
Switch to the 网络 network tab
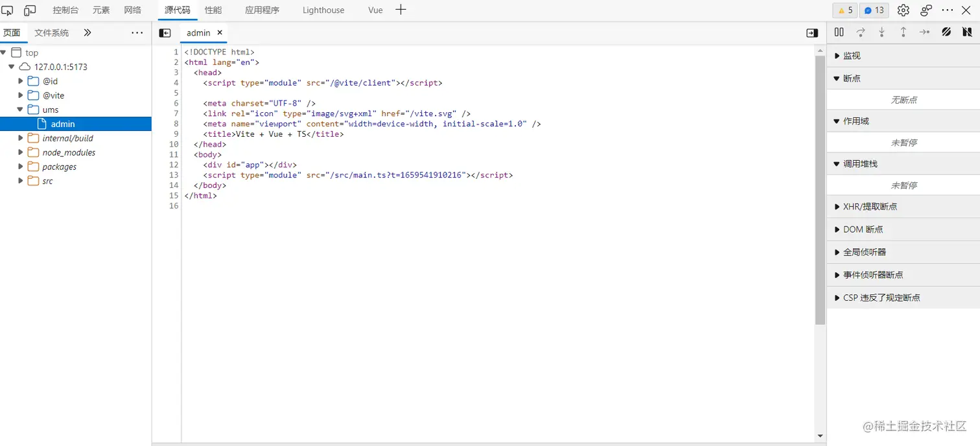[133, 10]
